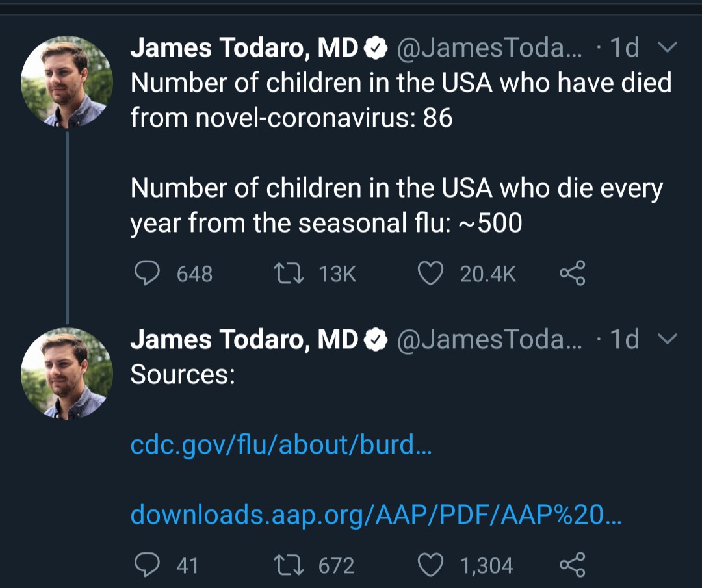The image size is (702, 588).
Task: Reply to the tweet with 648 replies
Action: (148, 274)
